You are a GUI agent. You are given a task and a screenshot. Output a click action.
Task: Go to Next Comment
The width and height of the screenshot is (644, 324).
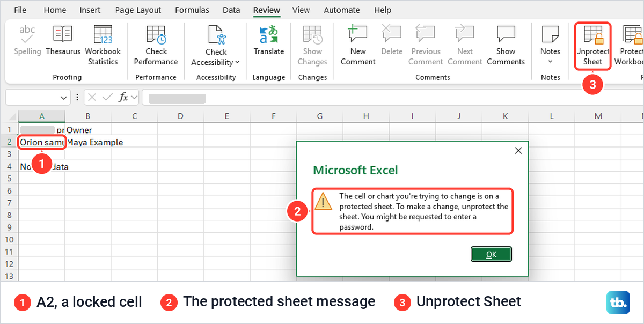point(465,45)
